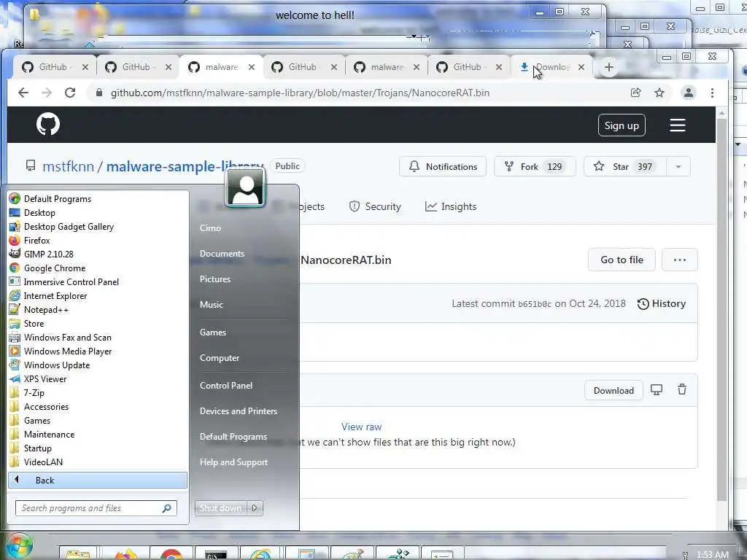Open the Security tab of the repository

click(x=375, y=206)
